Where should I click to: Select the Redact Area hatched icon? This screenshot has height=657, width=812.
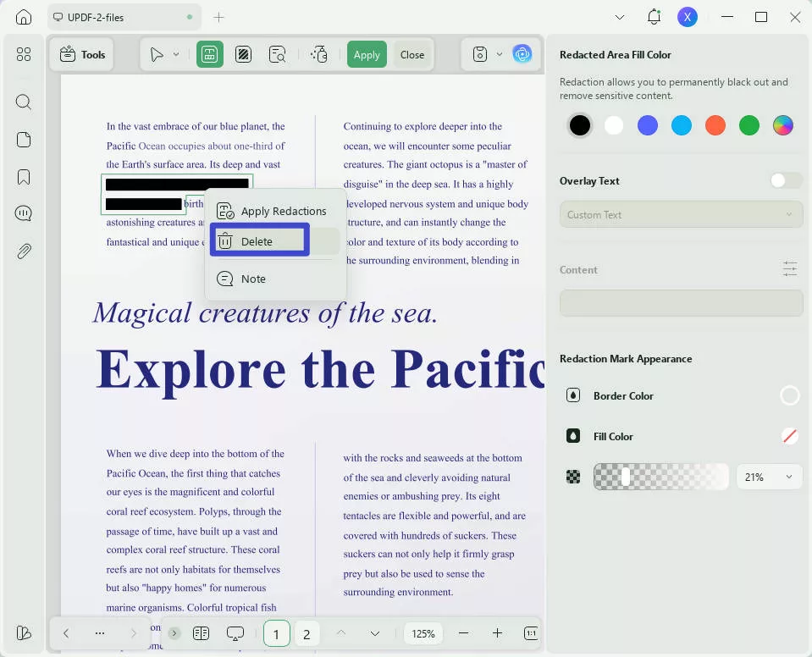243,54
